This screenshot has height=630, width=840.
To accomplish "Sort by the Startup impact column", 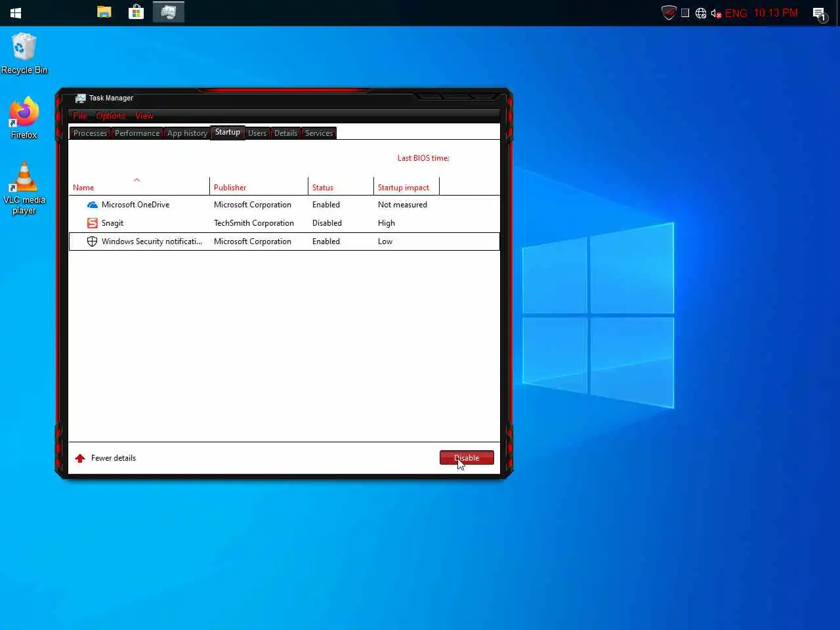I will pos(407,187).
